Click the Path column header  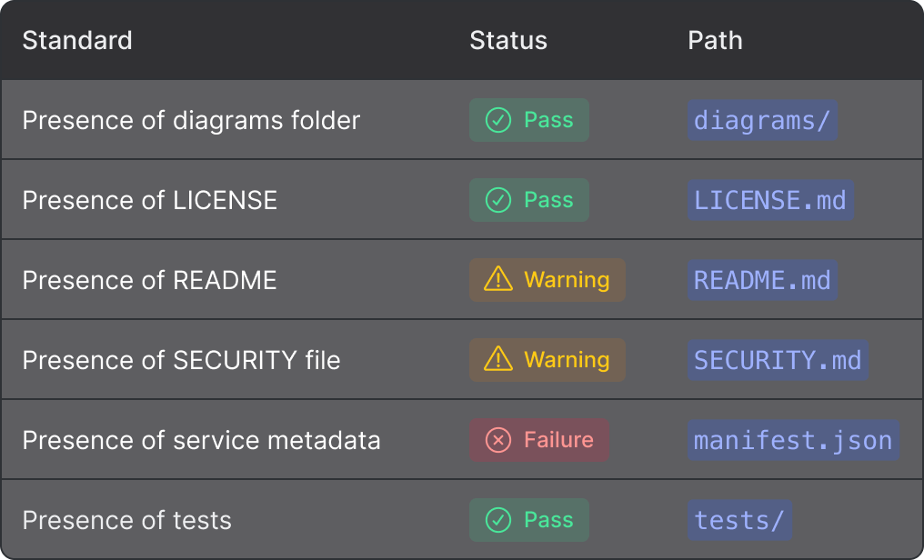coord(716,40)
